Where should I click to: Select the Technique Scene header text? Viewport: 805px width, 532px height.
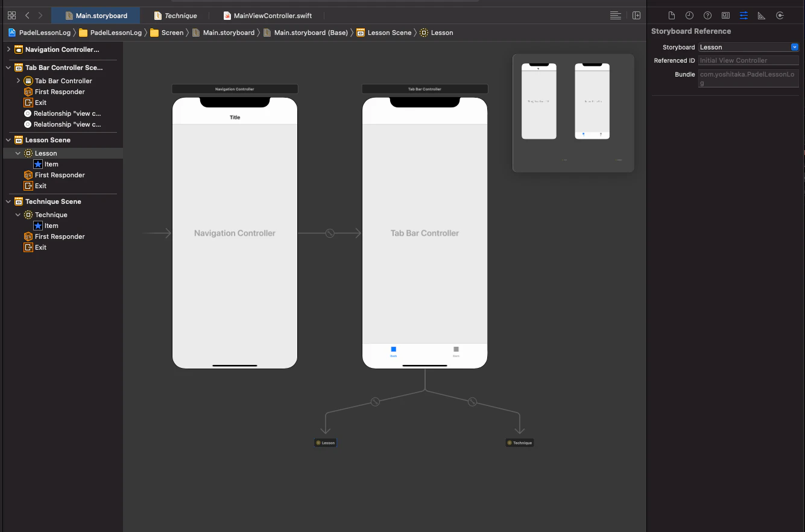pos(53,201)
